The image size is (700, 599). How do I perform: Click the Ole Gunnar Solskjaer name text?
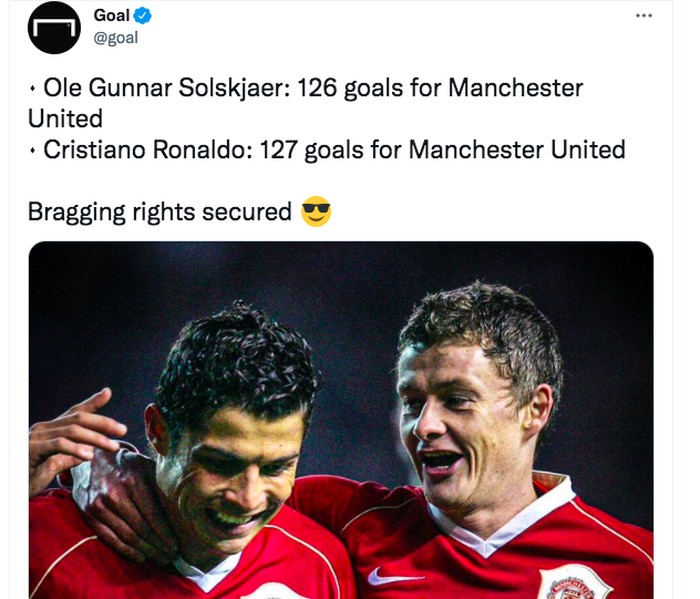coord(167,87)
